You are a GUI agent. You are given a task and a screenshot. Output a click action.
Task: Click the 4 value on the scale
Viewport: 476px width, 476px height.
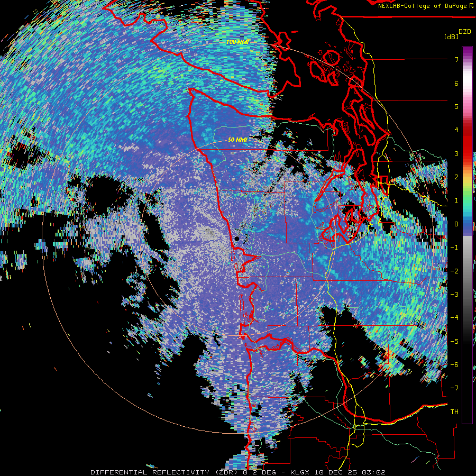point(456,130)
